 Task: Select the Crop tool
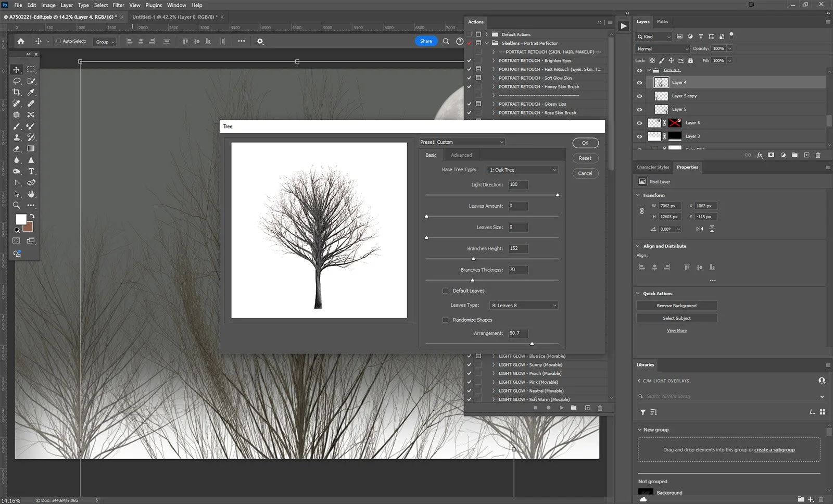tap(17, 92)
